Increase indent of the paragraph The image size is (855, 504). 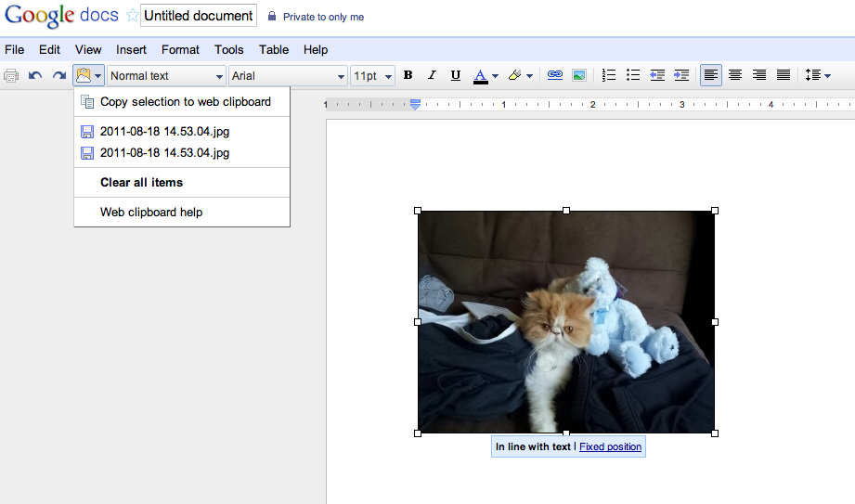pos(681,75)
